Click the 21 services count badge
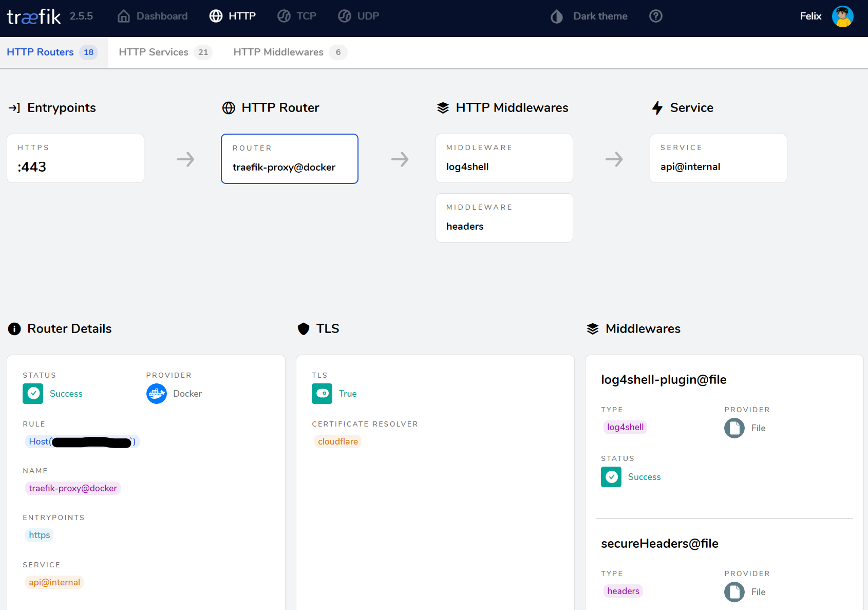868x610 pixels. (203, 52)
